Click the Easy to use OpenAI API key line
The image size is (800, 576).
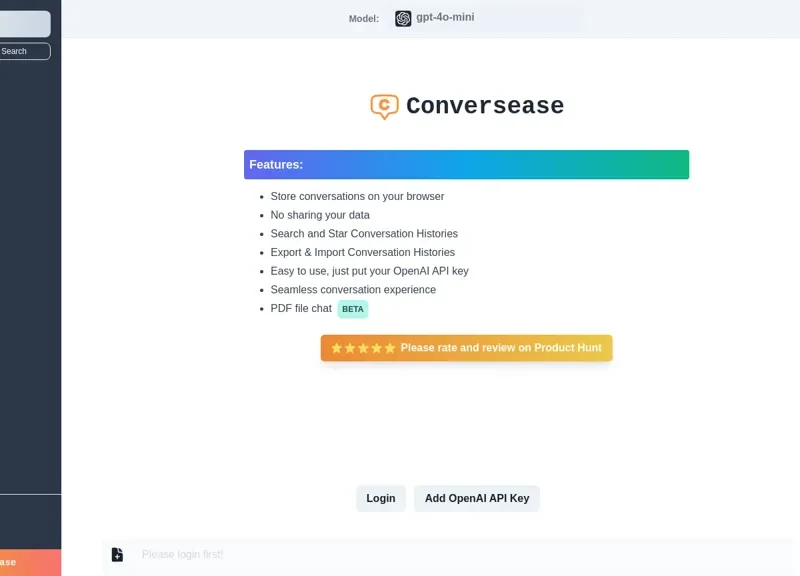point(369,271)
